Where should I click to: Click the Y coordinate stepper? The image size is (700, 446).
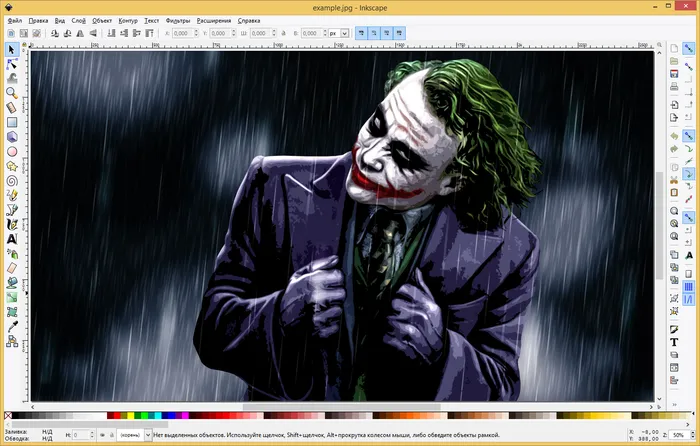point(233,33)
